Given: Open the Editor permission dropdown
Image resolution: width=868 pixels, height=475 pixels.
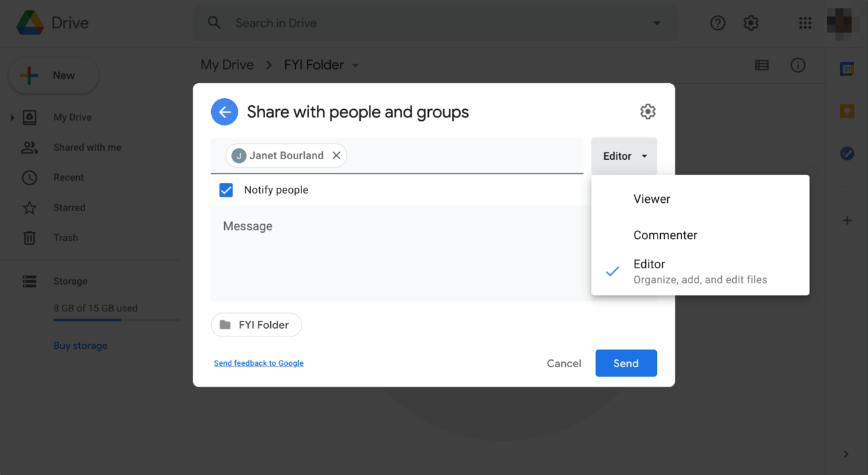Looking at the screenshot, I should 624,156.
